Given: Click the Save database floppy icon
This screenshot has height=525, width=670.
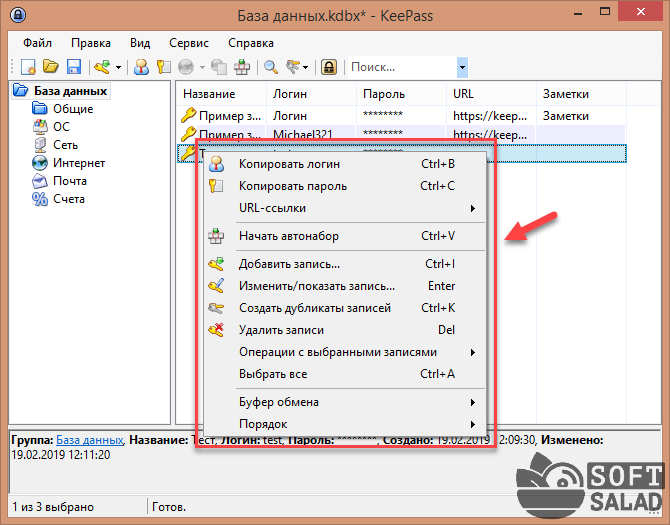Looking at the screenshot, I should [x=74, y=67].
